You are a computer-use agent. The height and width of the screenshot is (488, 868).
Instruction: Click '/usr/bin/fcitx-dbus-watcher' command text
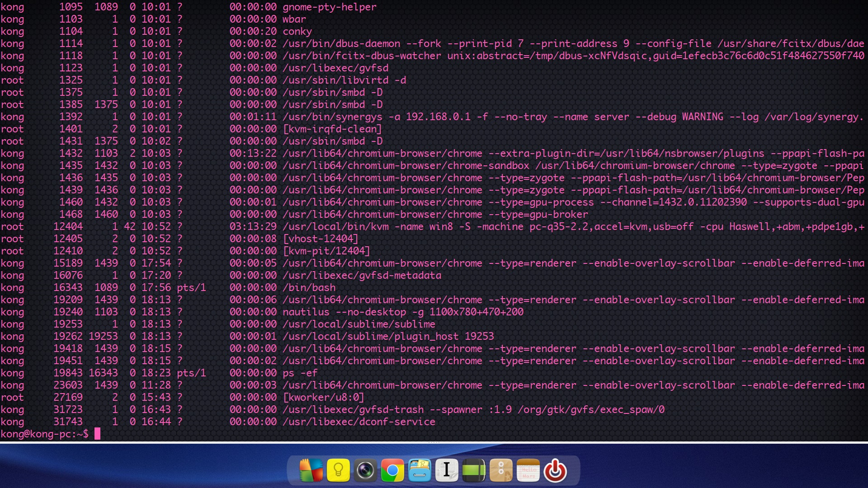click(362, 56)
